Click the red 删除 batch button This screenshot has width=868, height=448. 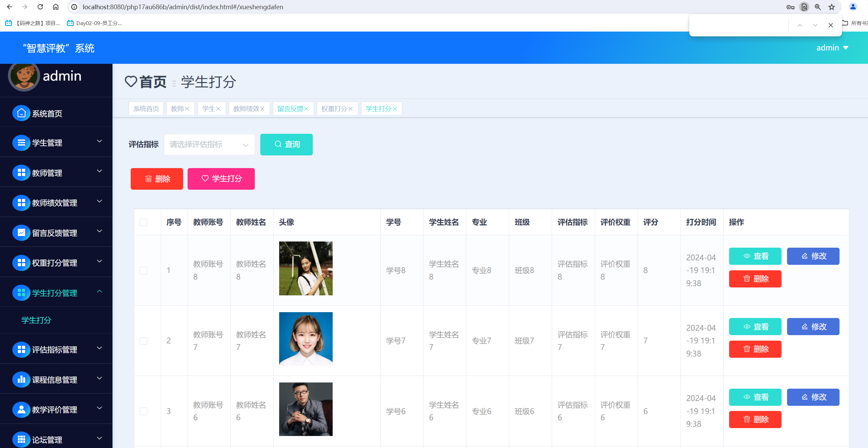[x=157, y=179]
